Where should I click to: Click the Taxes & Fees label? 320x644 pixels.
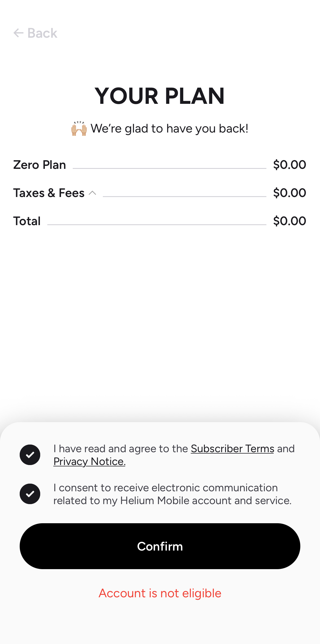point(49,193)
